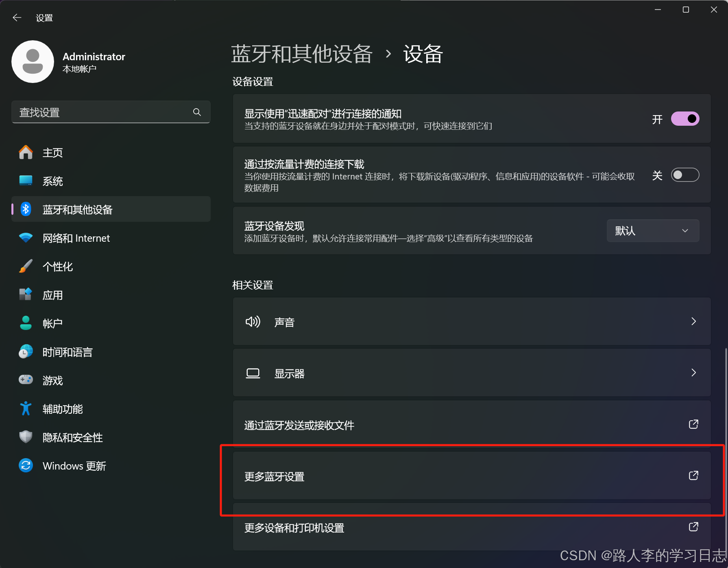Click the back arrow in title bar
The height and width of the screenshot is (568, 728).
tap(17, 17)
